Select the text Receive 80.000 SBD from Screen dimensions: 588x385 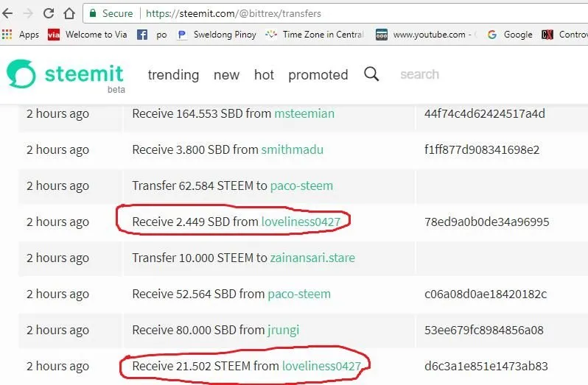(x=198, y=330)
